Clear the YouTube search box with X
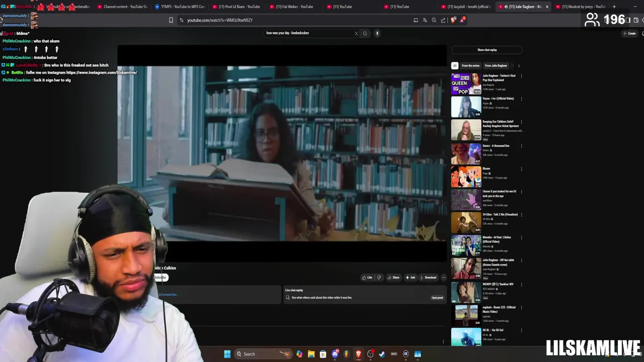644x362 pixels. pyautogui.click(x=356, y=34)
